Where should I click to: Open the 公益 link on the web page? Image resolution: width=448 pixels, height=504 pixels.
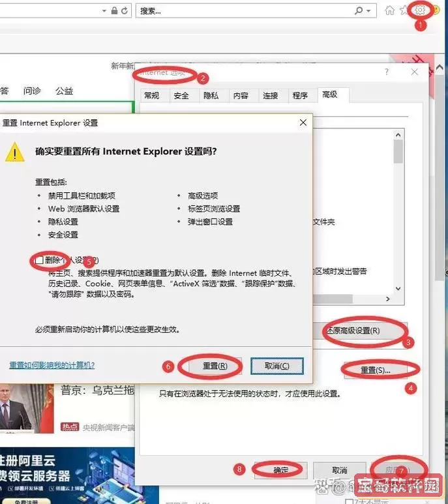[65, 91]
